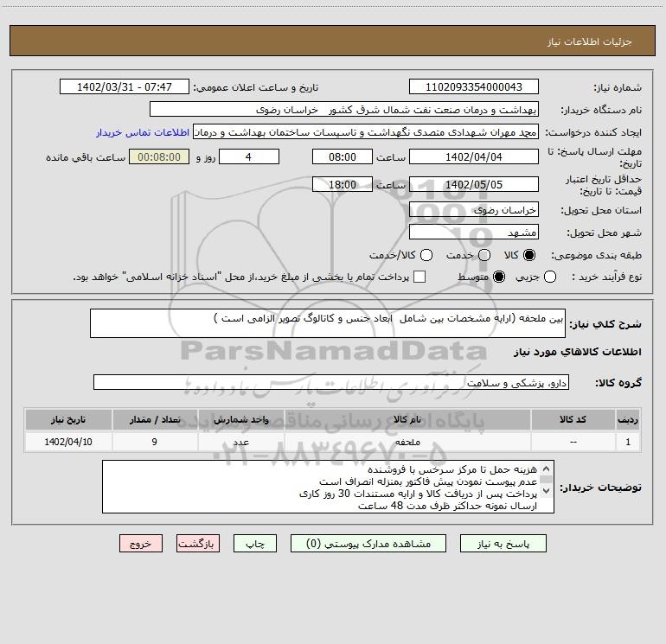666x644 pixels.
Task: Click the چاپ print button
Action: click(255, 544)
